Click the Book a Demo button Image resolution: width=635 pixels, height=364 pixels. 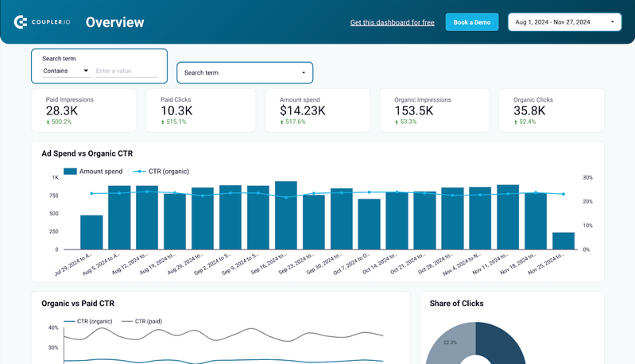(472, 22)
